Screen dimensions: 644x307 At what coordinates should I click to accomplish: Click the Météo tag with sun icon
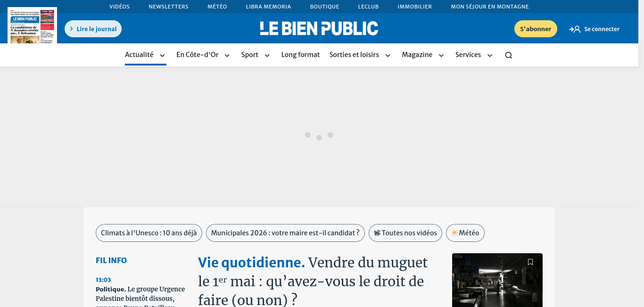pyautogui.click(x=465, y=233)
